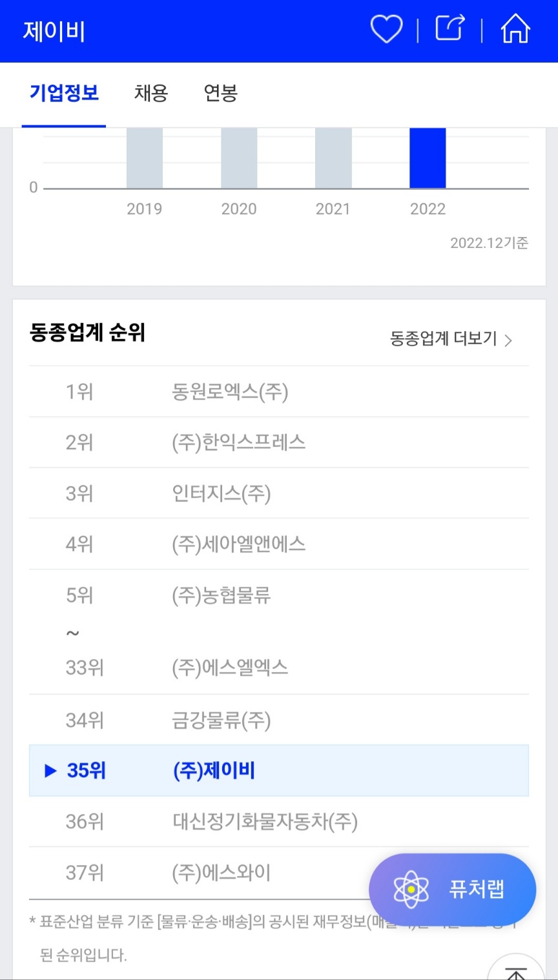
Task: Tap the share icon in header
Action: pyautogui.click(x=450, y=28)
